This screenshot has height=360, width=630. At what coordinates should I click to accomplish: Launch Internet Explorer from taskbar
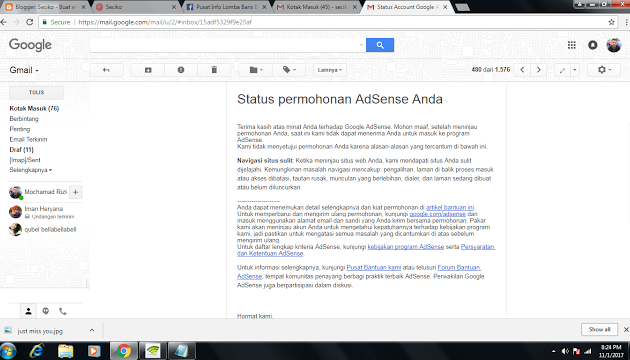[36, 351]
